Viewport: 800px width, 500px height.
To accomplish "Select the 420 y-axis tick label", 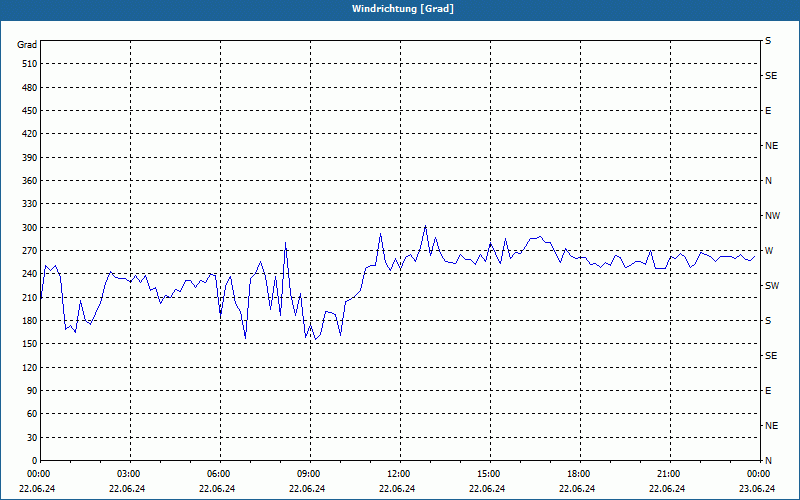I will pos(30,134).
